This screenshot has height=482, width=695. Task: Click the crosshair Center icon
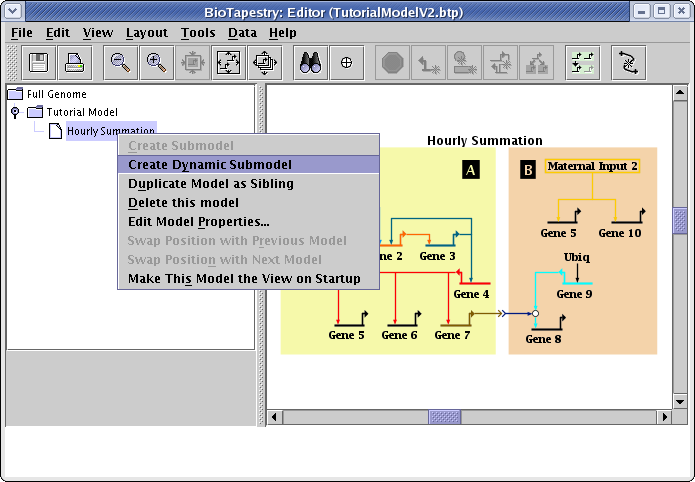pos(346,63)
